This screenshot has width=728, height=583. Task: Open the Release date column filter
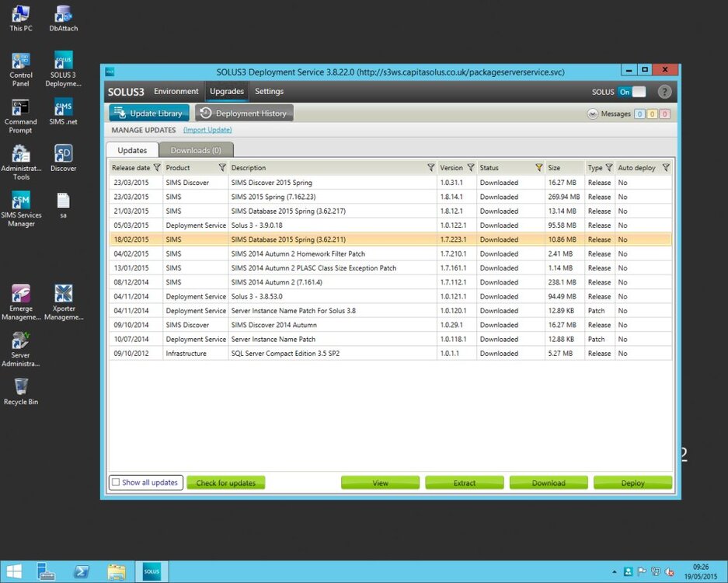click(157, 168)
